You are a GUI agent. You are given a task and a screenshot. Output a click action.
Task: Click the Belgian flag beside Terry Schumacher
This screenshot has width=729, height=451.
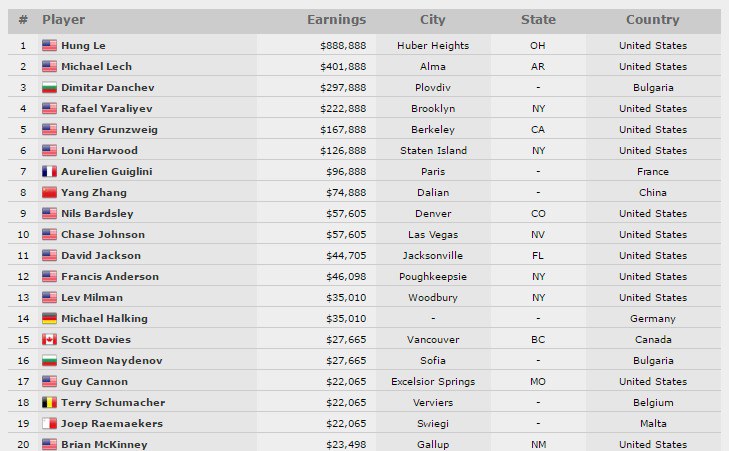tap(49, 402)
